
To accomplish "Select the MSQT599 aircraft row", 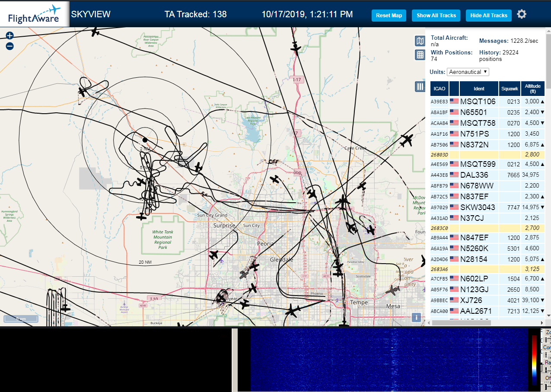I will pos(487,164).
